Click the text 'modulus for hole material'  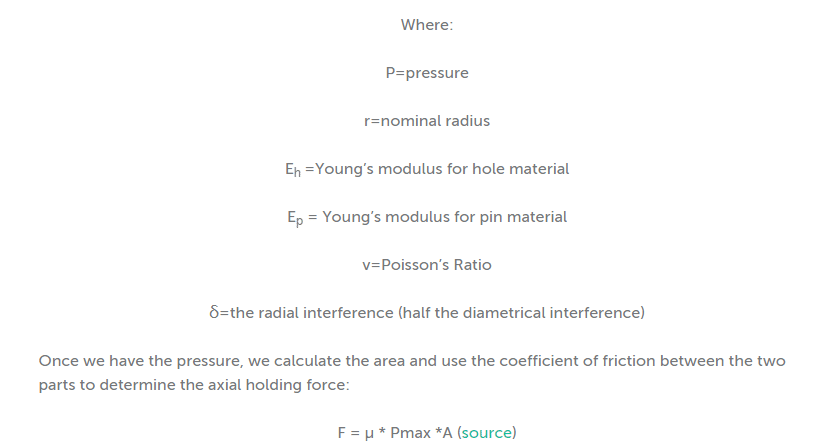(x=473, y=169)
